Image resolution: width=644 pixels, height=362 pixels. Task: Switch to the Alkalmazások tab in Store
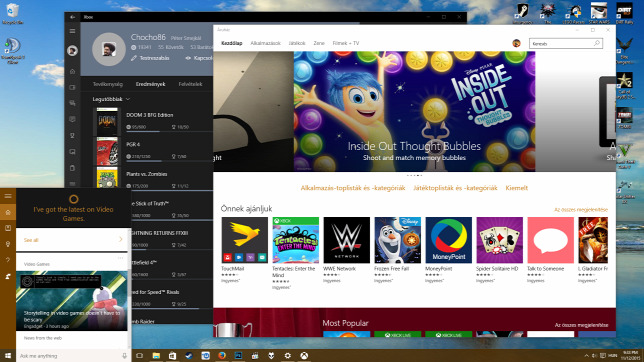tap(265, 43)
